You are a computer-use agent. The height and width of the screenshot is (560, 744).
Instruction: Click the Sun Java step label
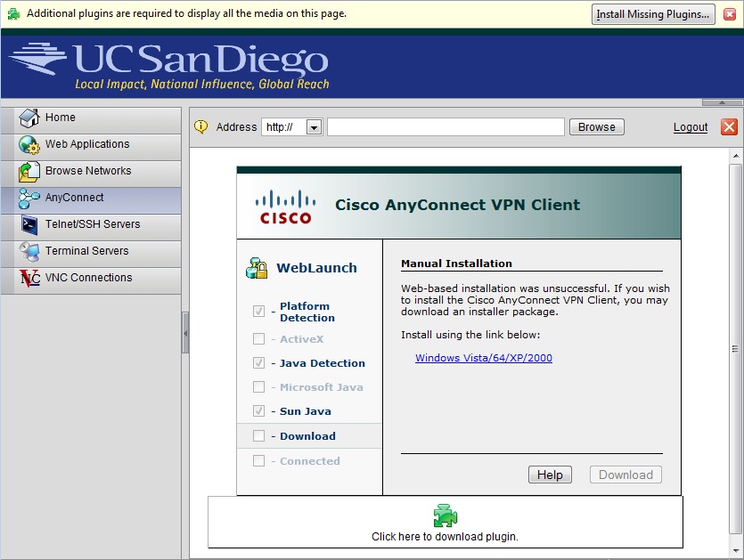pyautogui.click(x=305, y=411)
